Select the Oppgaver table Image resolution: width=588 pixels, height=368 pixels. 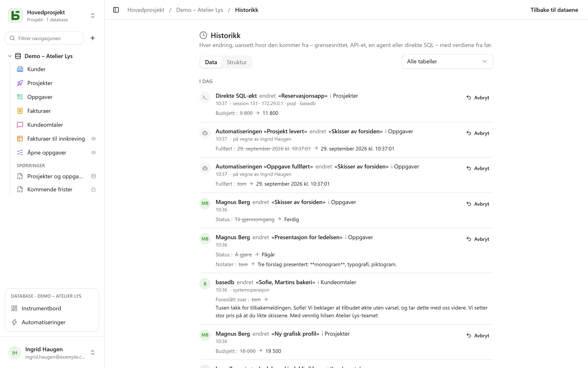tap(40, 97)
